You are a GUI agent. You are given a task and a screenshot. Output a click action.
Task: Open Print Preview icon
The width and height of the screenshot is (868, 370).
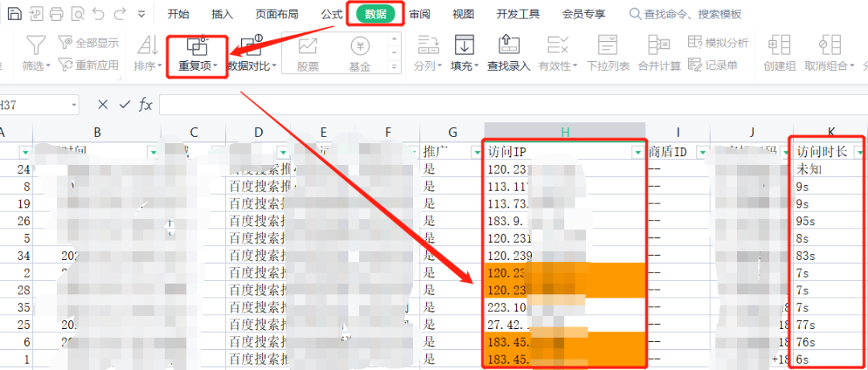click(x=78, y=14)
